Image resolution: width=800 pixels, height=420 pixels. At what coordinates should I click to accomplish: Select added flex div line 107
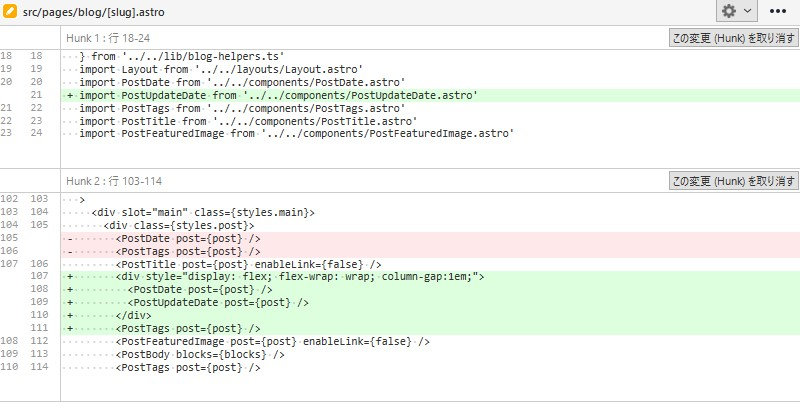430,277
